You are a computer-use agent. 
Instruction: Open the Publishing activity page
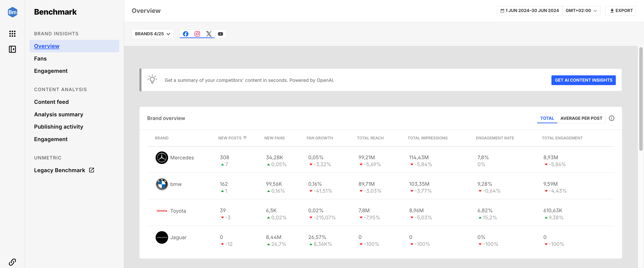click(x=59, y=127)
